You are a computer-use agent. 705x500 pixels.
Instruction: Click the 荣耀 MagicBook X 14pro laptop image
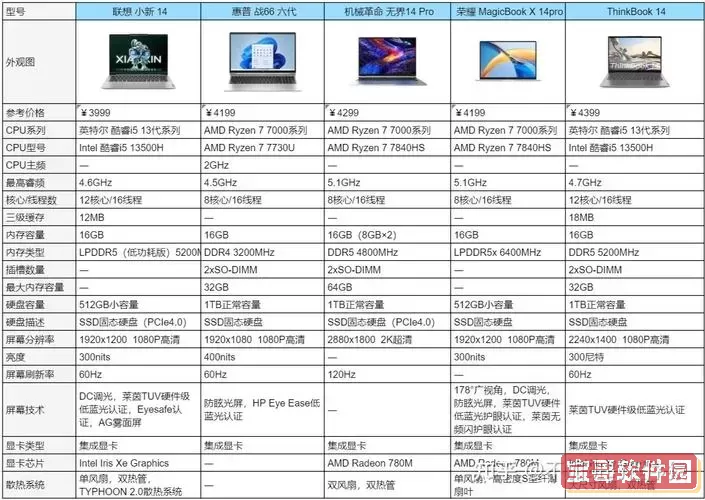(x=508, y=61)
